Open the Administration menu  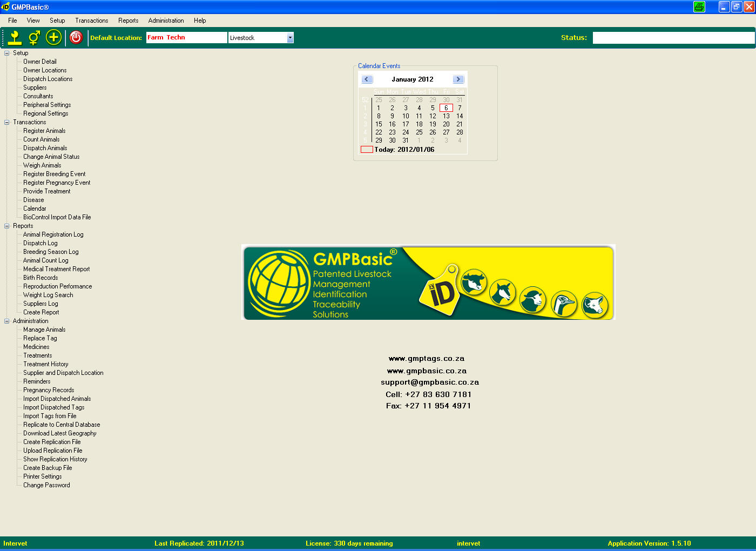pyautogui.click(x=166, y=21)
